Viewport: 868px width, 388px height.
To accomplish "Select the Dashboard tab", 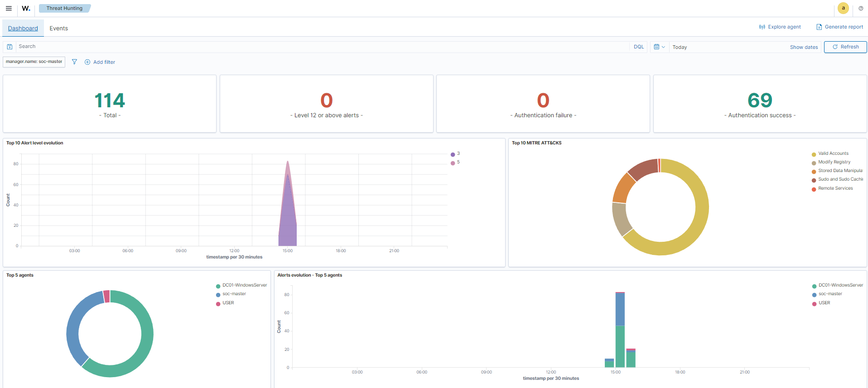I will (x=23, y=28).
